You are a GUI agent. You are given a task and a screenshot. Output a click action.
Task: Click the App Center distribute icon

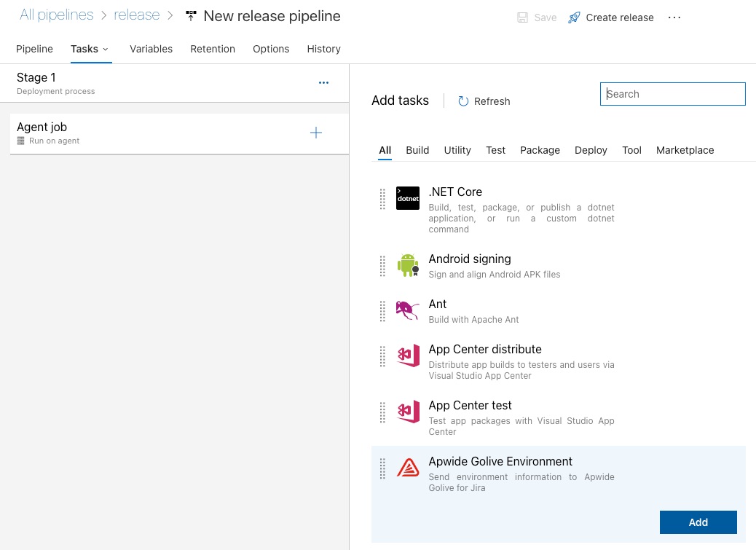(x=408, y=355)
